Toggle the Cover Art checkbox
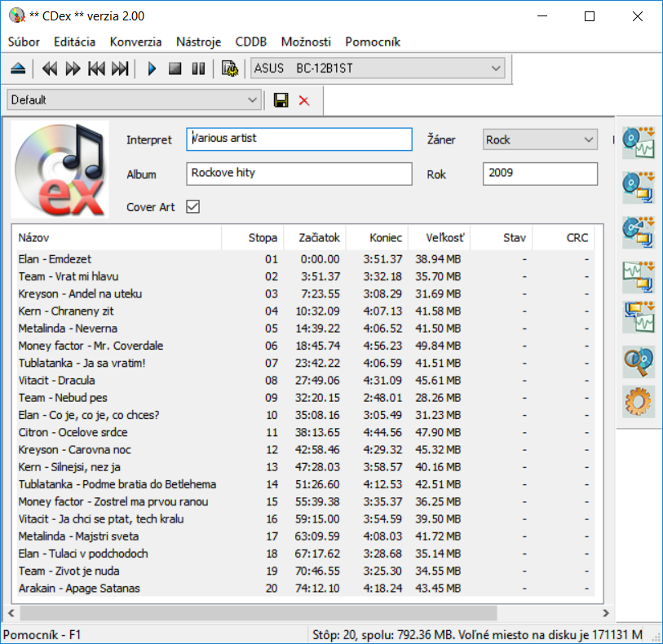The height and width of the screenshot is (644, 663). pyautogui.click(x=192, y=207)
